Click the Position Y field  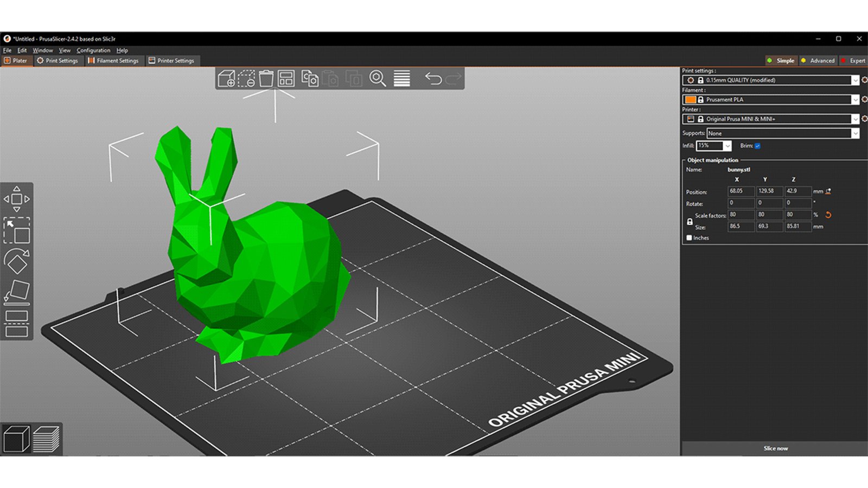(x=769, y=191)
